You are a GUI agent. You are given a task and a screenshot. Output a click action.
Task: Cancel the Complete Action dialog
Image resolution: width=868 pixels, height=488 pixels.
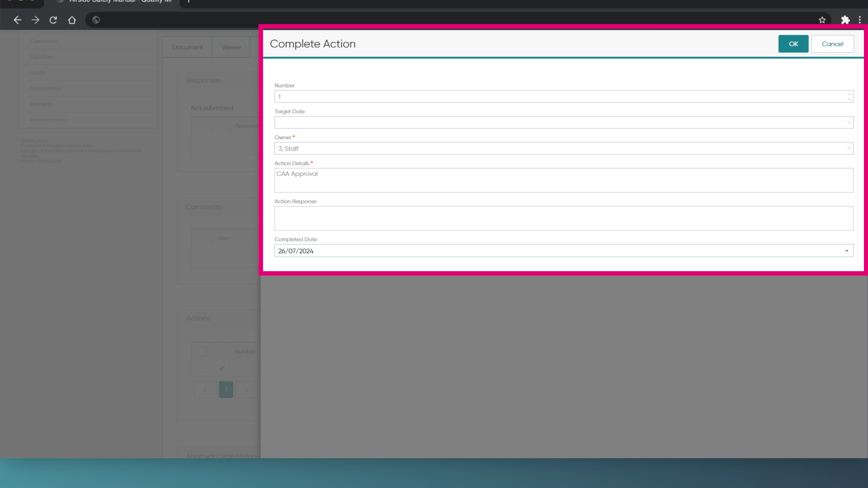[x=832, y=44]
